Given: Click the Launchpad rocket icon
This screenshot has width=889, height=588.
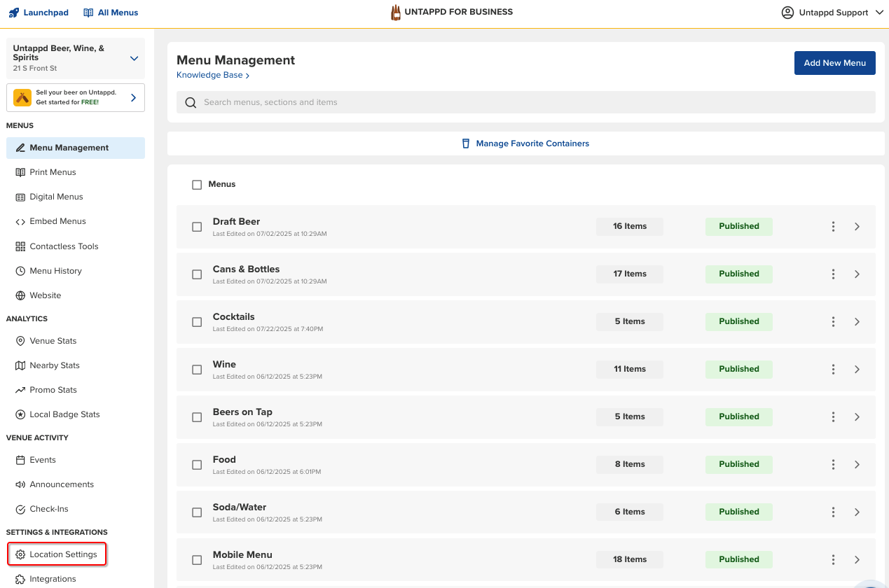Looking at the screenshot, I should tap(14, 13).
